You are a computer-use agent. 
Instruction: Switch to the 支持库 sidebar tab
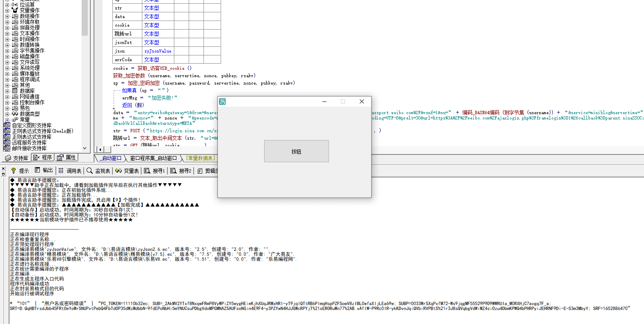coord(16,158)
